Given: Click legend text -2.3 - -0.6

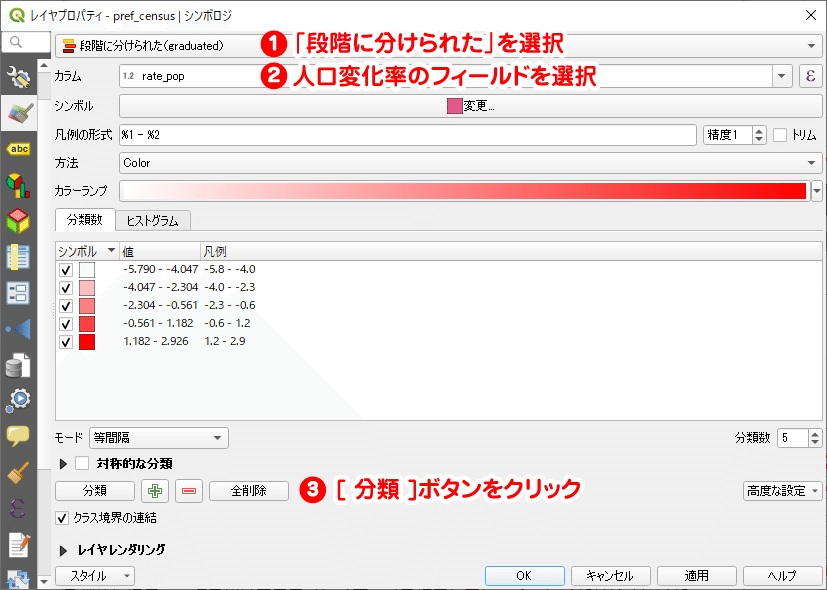Looking at the screenshot, I should coord(230,305).
